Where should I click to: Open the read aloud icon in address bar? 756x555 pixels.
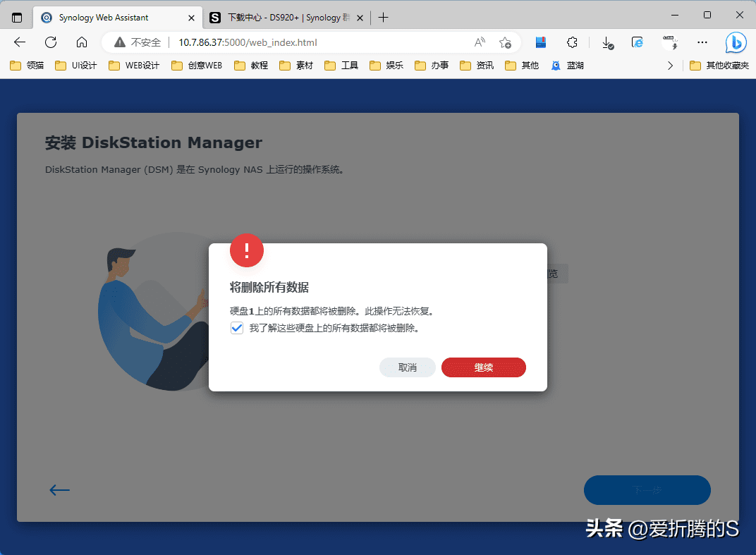point(480,42)
